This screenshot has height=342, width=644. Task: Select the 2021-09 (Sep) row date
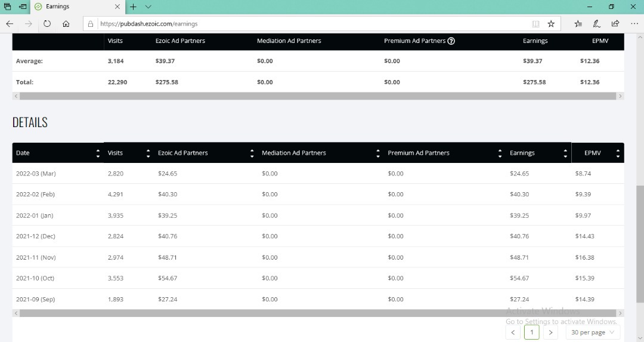35,299
